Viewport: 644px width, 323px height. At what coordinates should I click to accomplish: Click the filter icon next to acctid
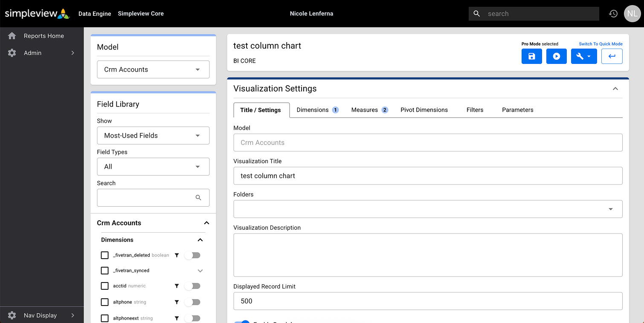(177, 286)
